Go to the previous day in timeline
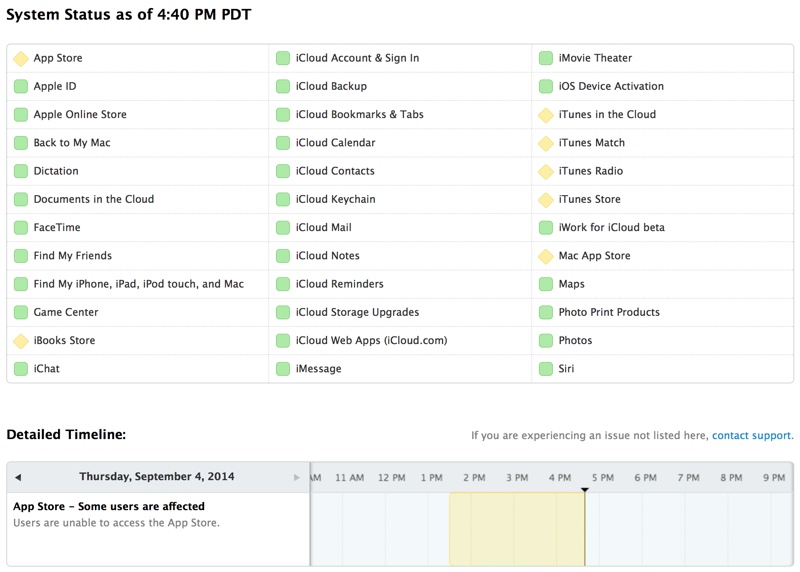 pyautogui.click(x=18, y=478)
